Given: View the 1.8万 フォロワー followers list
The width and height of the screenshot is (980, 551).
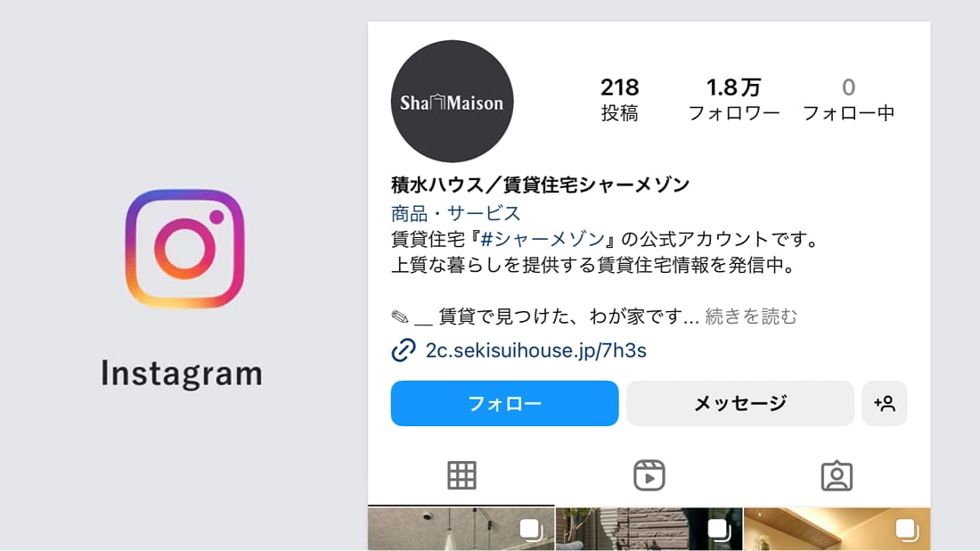Looking at the screenshot, I should [x=734, y=99].
